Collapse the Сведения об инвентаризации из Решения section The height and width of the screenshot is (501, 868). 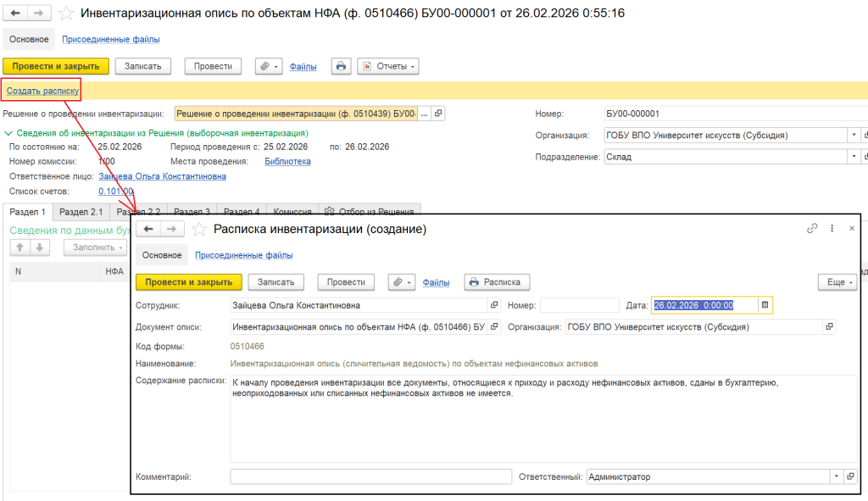(8, 133)
